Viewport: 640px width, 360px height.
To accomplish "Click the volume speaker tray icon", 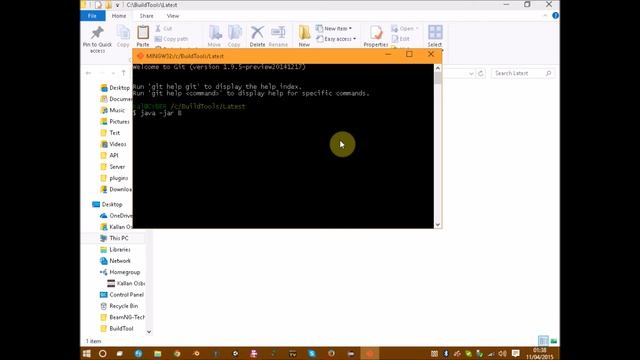I will pyautogui.click(x=502, y=353).
